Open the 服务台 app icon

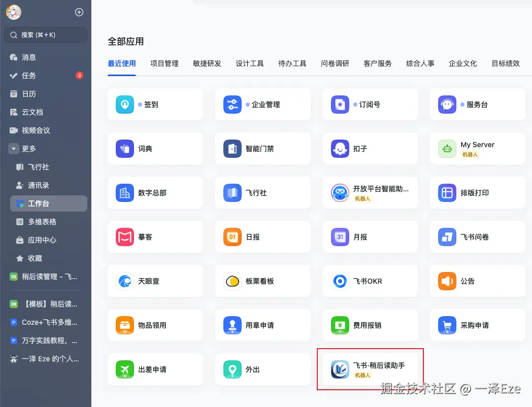click(447, 105)
